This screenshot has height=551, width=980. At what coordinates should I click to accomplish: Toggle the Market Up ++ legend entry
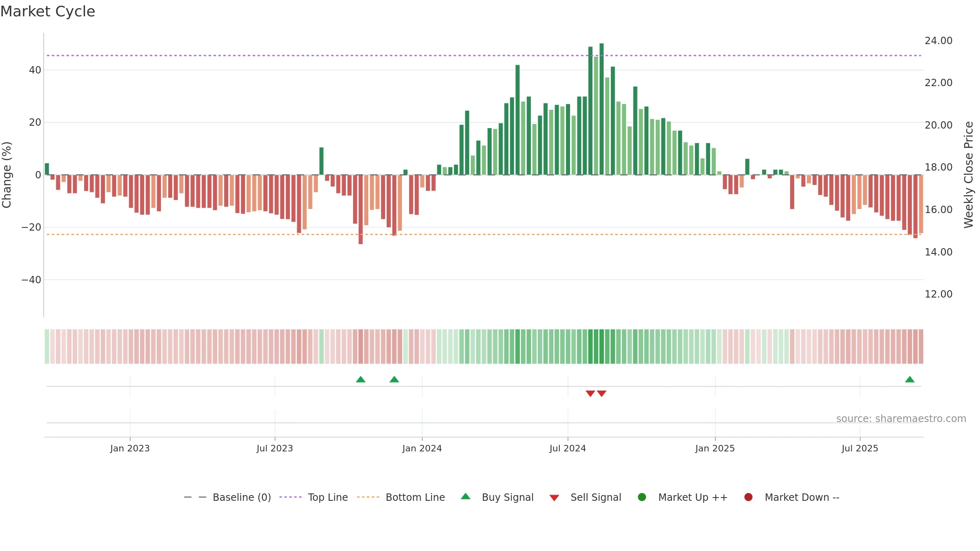[x=682, y=497]
